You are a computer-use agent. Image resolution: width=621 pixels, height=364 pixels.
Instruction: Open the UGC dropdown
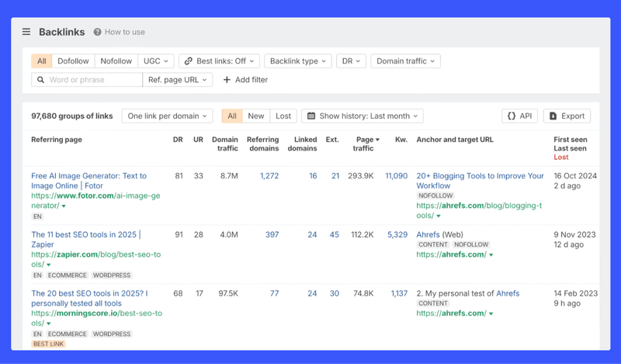click(x=156, y=61)
